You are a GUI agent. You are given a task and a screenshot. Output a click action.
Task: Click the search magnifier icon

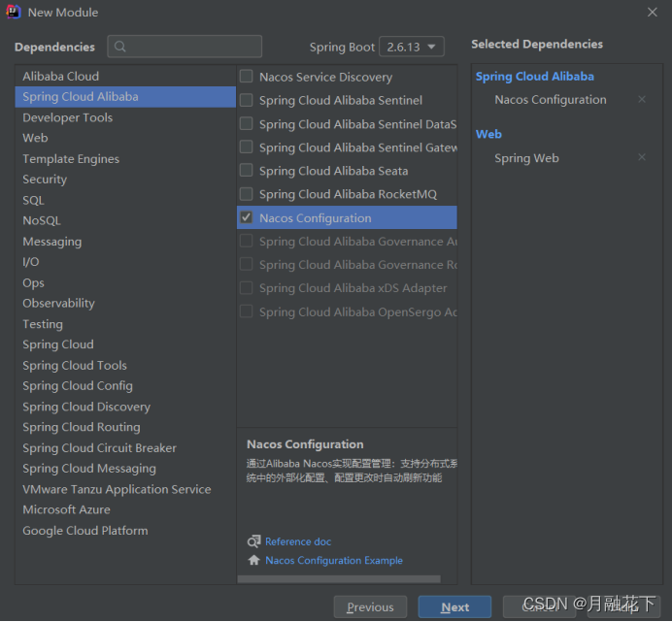[x=120, y=47]
